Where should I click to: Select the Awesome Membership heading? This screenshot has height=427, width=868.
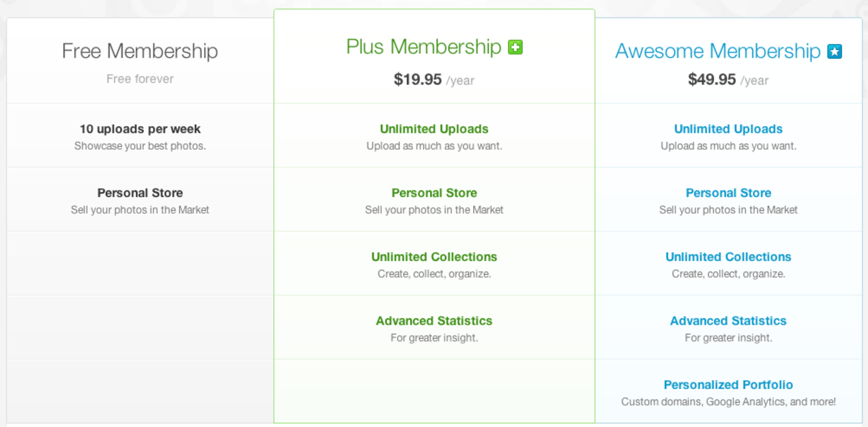click(x=717, y=52)
